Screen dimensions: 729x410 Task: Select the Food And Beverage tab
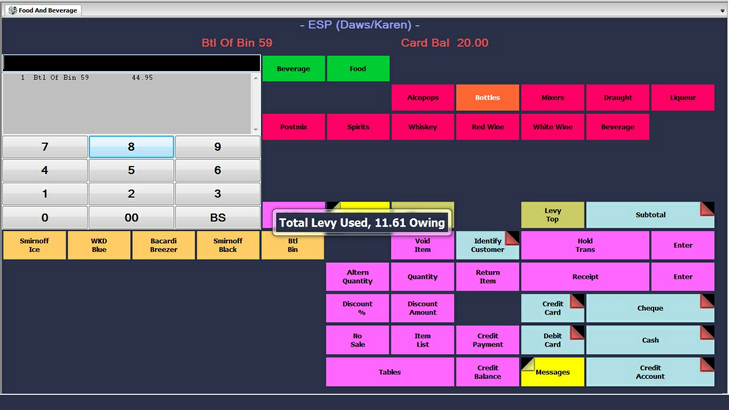[x=42, y=10]
